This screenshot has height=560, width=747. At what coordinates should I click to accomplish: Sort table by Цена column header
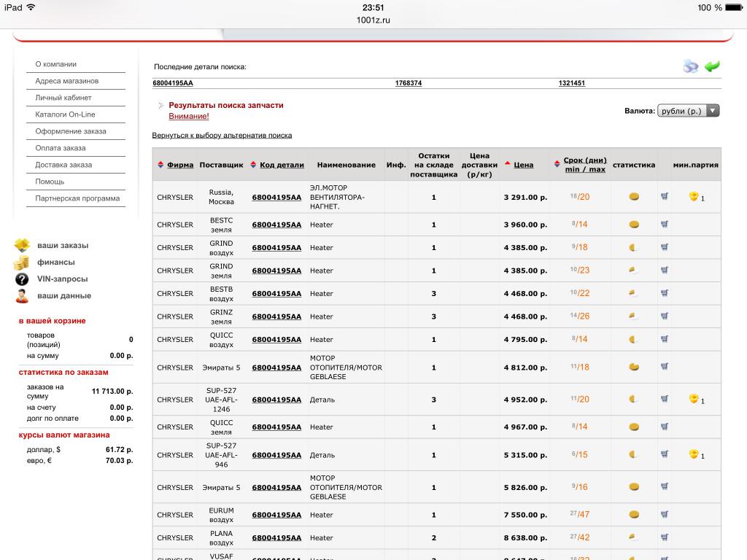click(x=523, y=165)
